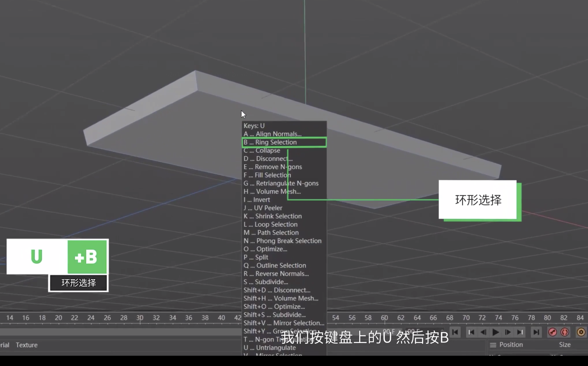Open the Position panel hamburger menu
The image size is (588, 366).
493,345
